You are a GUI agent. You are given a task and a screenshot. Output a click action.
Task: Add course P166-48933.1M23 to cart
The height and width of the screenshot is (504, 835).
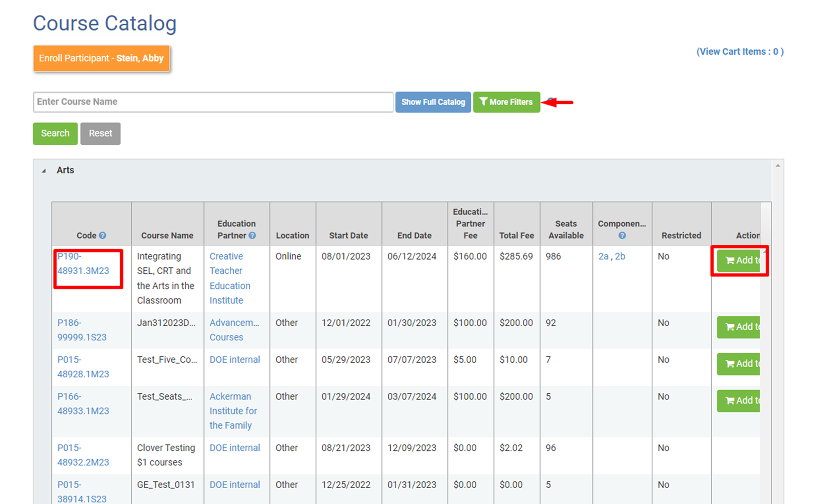coord(739,401)
